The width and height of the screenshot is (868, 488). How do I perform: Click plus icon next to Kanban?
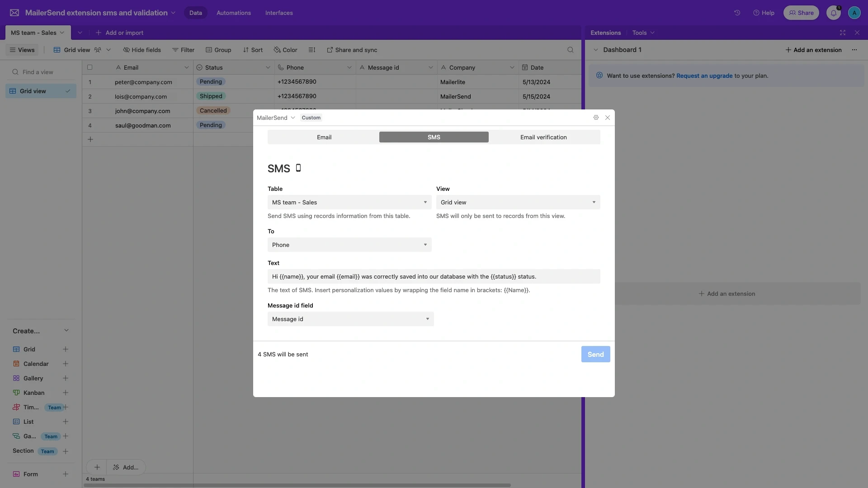(x=66, y=393)
